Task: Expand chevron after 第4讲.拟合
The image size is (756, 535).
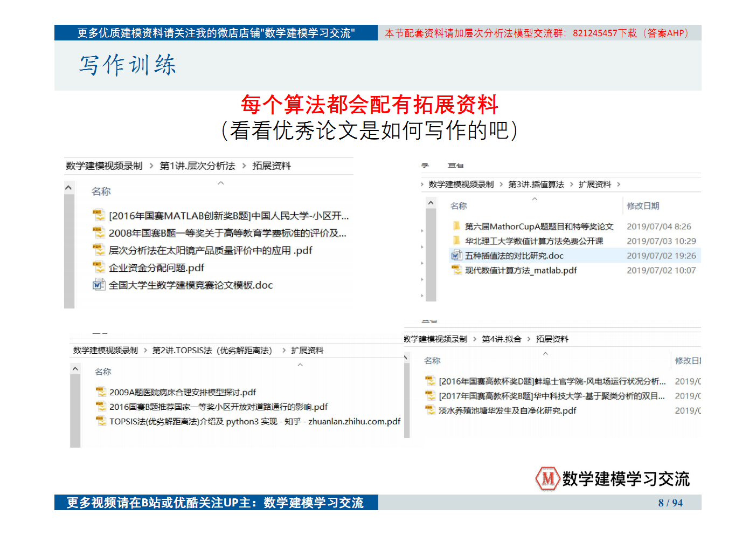Action: point(529,339)
